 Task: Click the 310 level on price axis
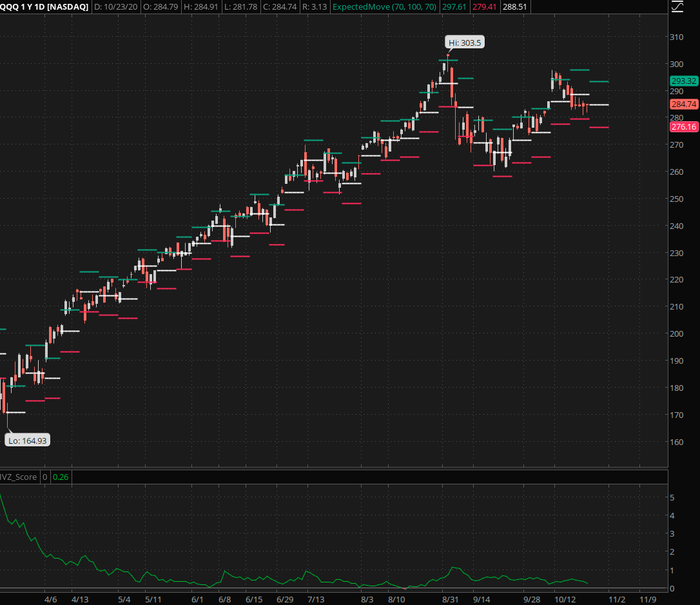click(676, 37)
